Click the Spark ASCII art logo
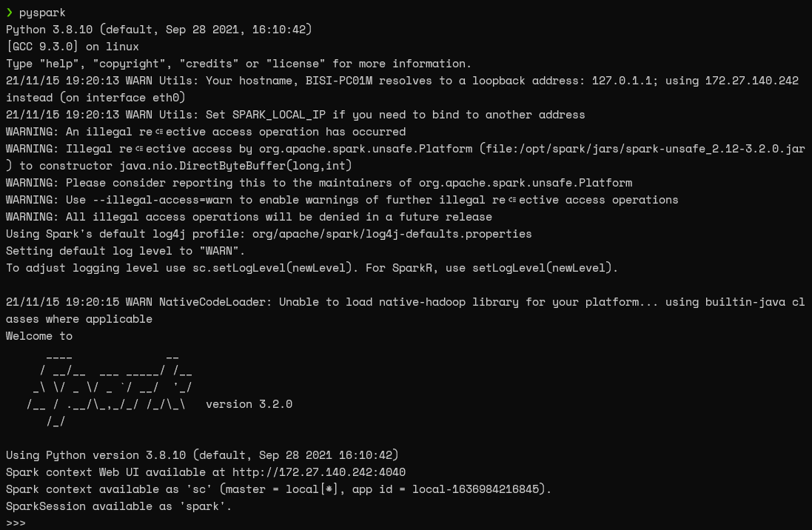This screenshot has width=812, height=530. [x=111, y=388]
